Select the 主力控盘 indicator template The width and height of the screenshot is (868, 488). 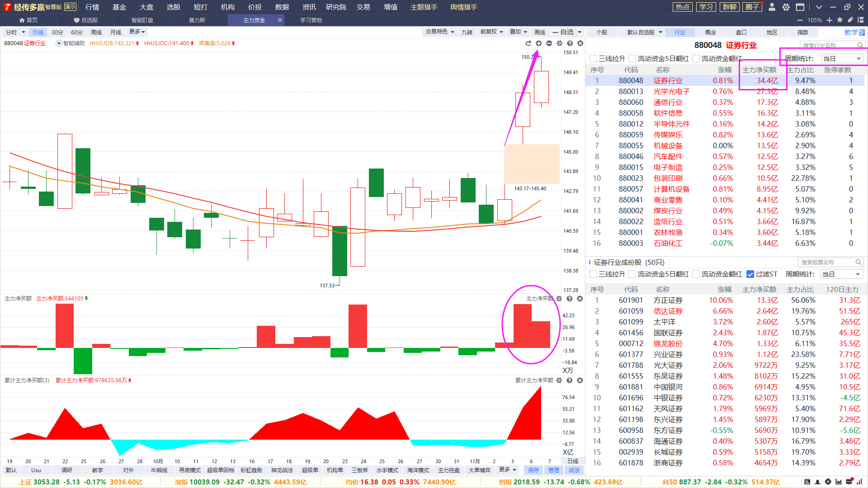click(448, 470)
